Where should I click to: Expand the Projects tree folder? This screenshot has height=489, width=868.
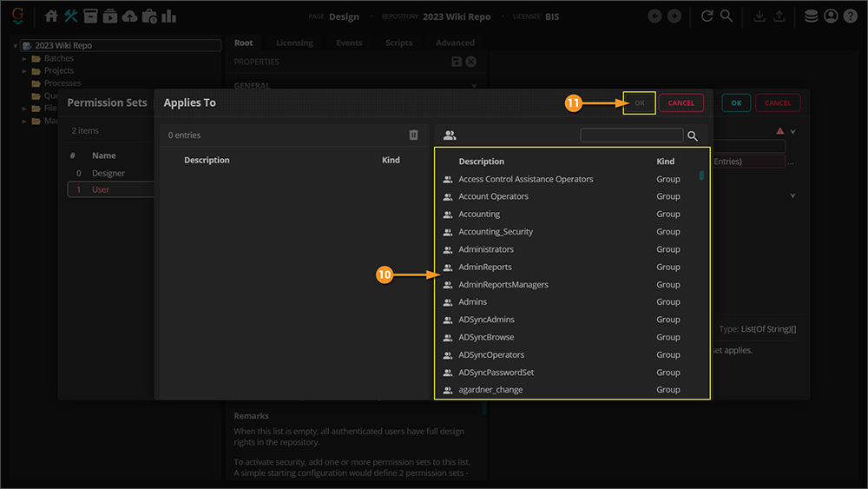tap(25, 70)
